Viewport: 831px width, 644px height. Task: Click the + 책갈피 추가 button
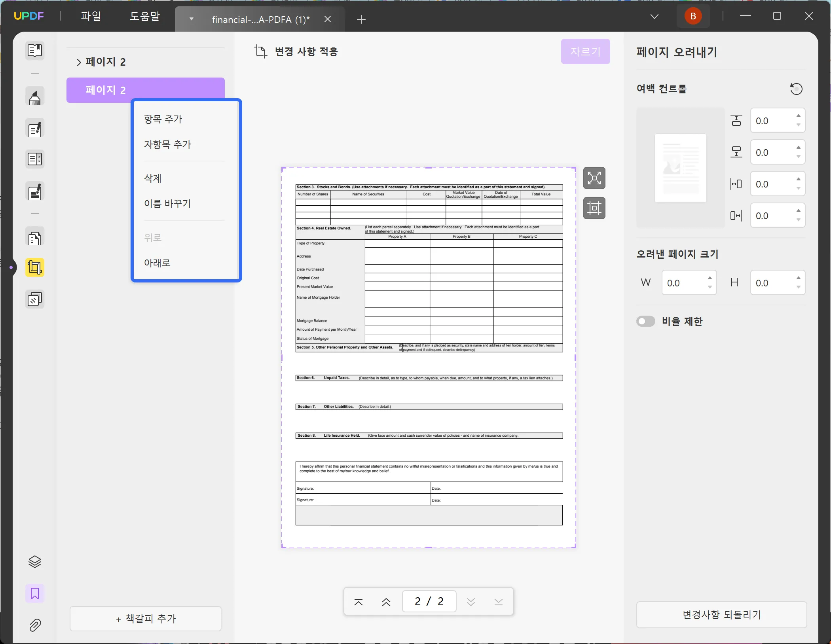(x=146, y=619)
